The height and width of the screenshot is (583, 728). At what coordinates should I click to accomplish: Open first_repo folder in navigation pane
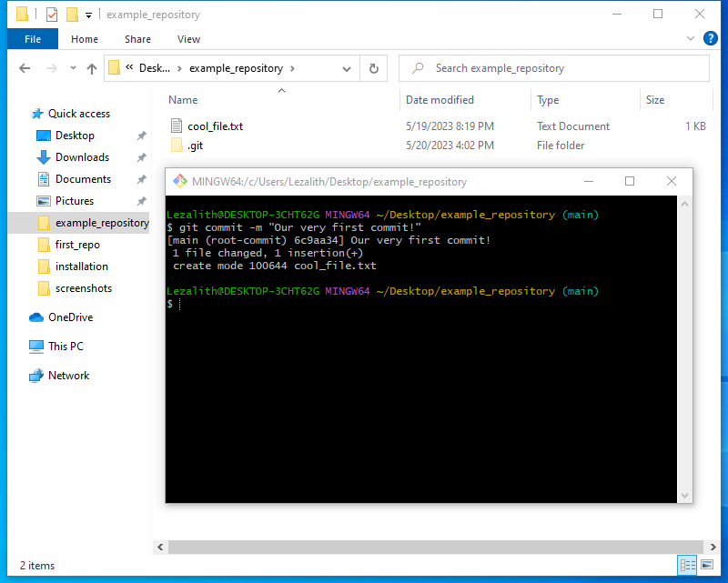[77, 245]
